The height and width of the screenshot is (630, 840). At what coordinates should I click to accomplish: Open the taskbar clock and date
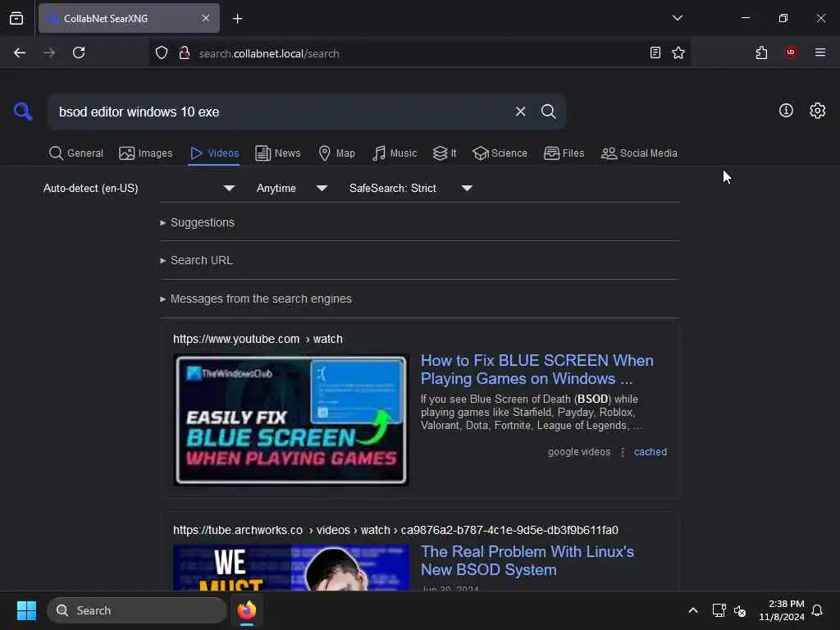click(781, 610)
